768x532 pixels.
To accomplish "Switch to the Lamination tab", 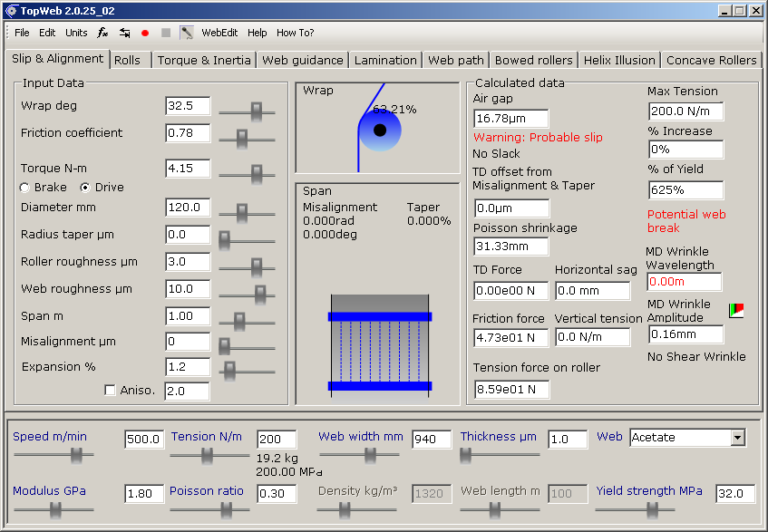I will (x=385, y=60).
